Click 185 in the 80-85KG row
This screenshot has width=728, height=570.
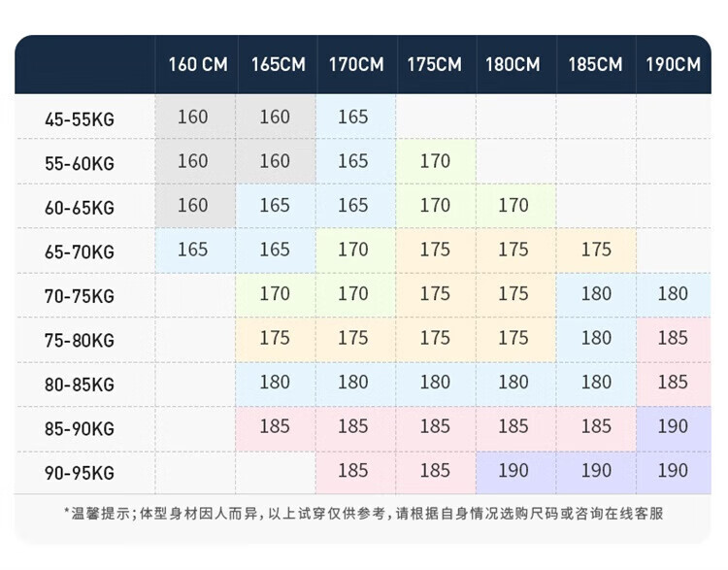click(x=673, y=382)
